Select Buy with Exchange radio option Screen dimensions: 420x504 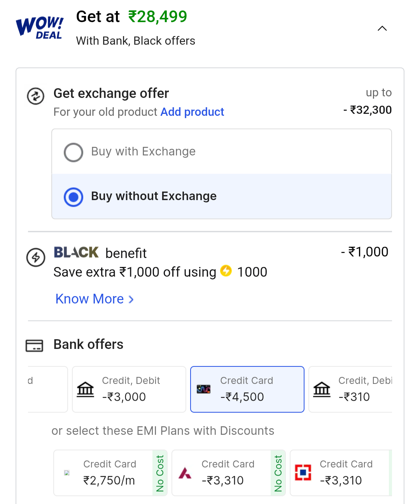(73, 152)
